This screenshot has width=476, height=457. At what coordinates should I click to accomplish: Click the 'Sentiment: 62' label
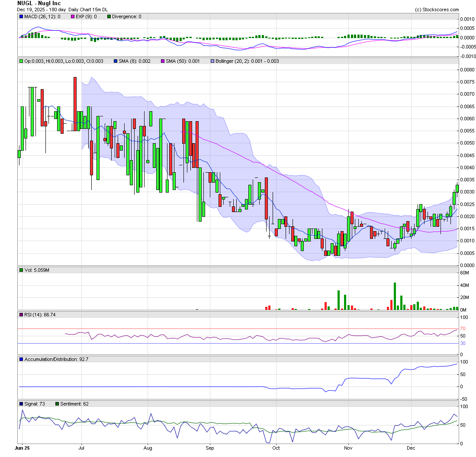click(x=74, y=404)
